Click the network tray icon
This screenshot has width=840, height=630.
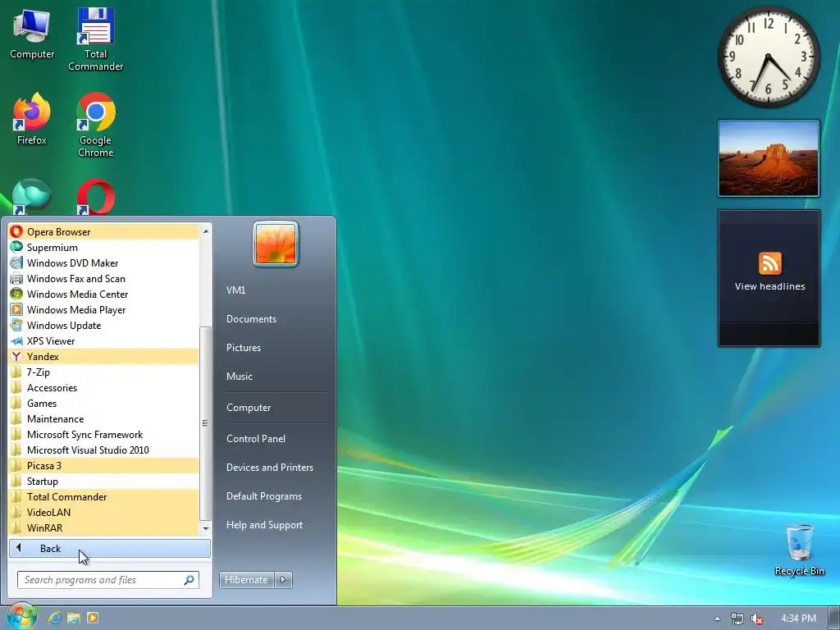737,619
